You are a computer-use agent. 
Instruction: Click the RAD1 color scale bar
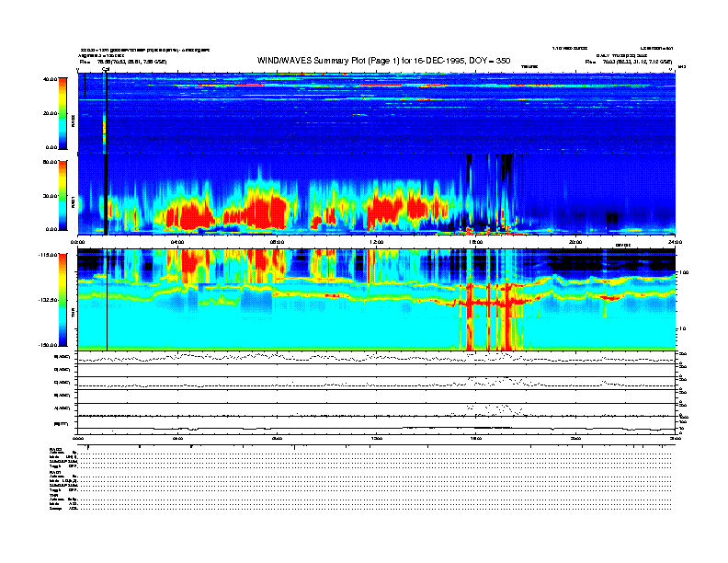pos(63,196)
